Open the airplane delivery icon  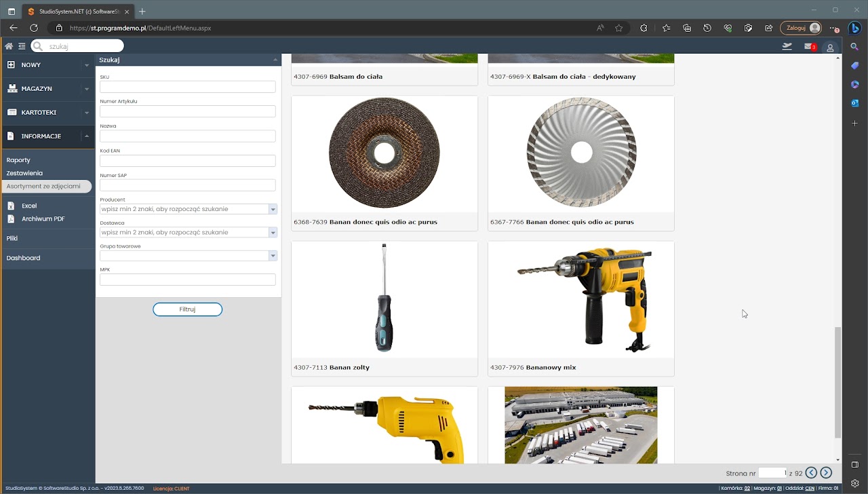[x=787, y=46]
